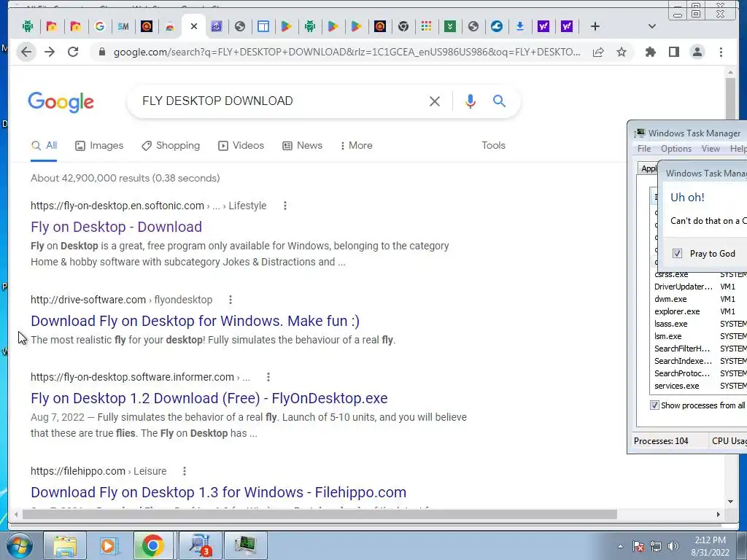Open the Chrome extensions puzzle icon
This screenshot has height=560, width=747.
coord(650,52)
